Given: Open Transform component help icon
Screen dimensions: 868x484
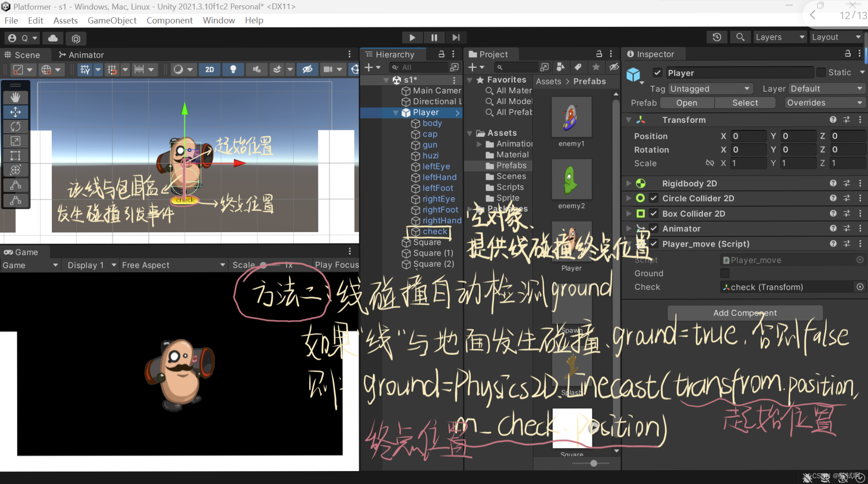Looking at the screenshot, I should pos(833,119).
